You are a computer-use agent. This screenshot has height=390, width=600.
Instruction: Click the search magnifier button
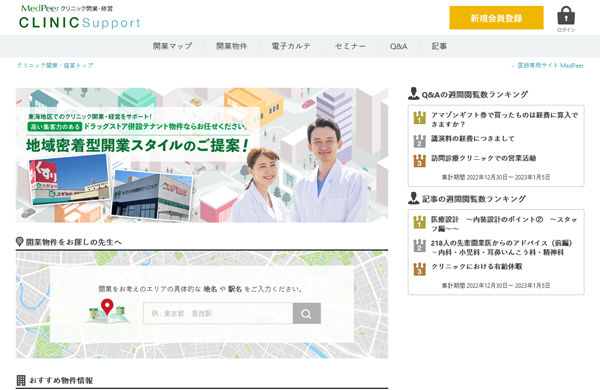click(307, 313)
